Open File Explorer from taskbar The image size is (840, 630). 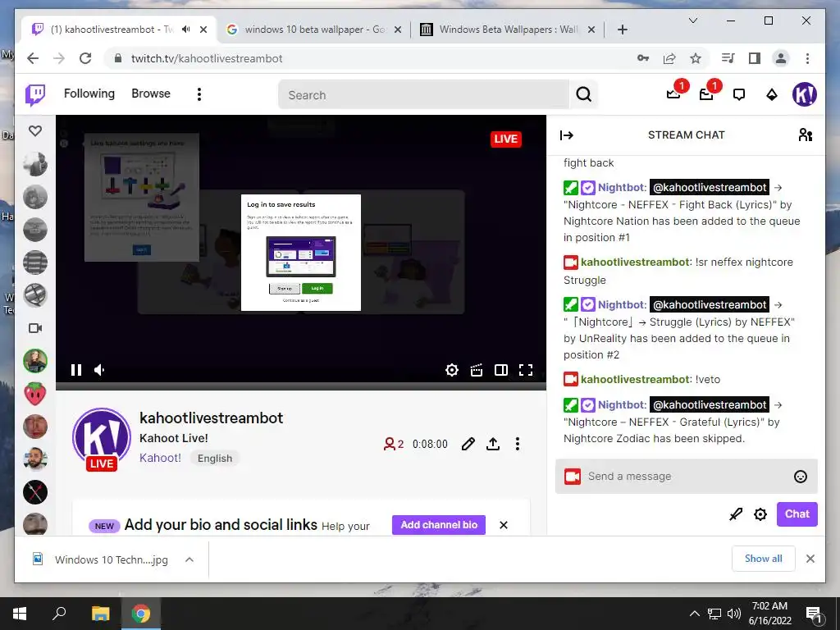pyautogui.click(x=100, y=614)
